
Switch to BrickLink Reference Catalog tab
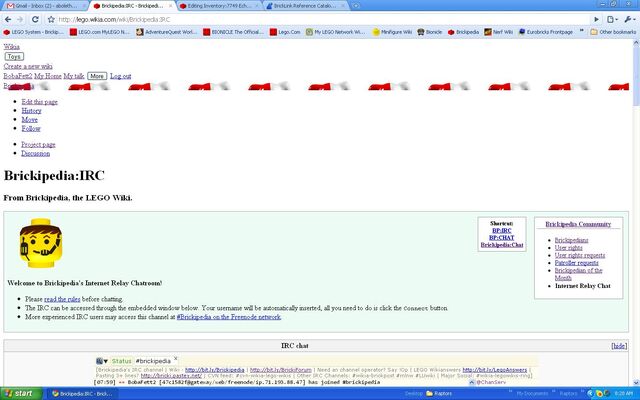305,6
